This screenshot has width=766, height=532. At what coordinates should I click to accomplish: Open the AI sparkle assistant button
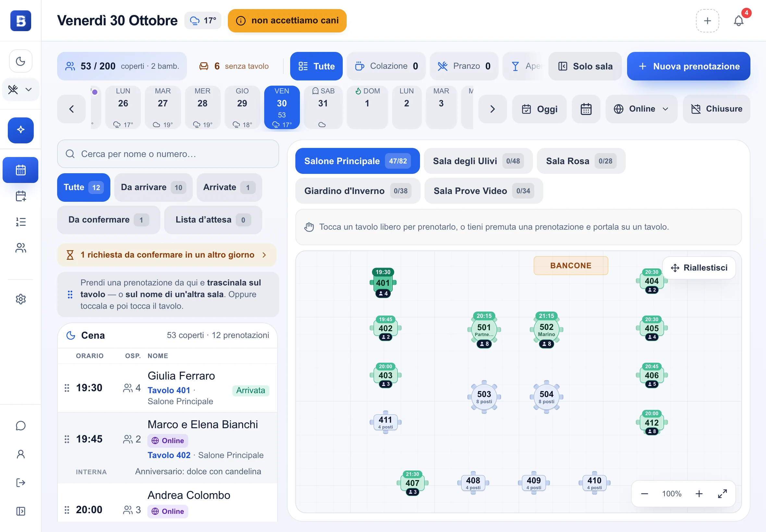click(21, 130)
